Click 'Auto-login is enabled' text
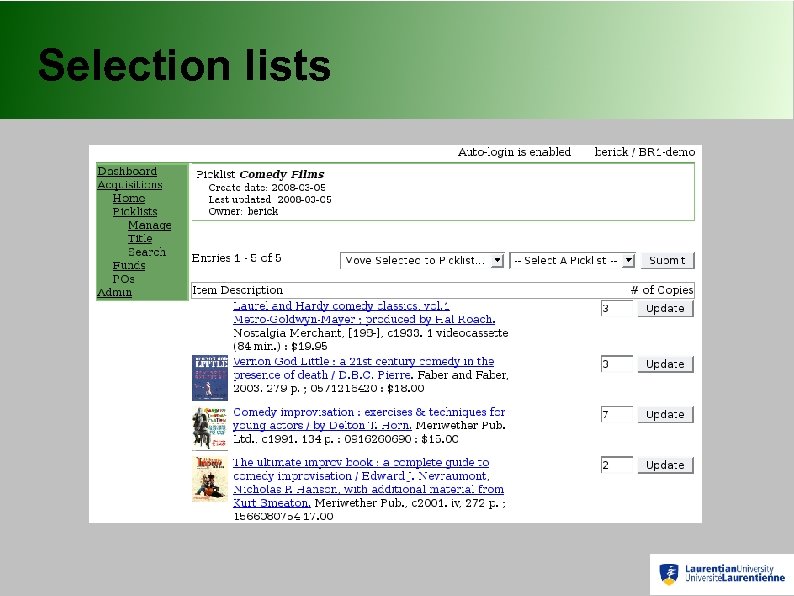Viewport: 794px width, 596px height. click(514, 152)
